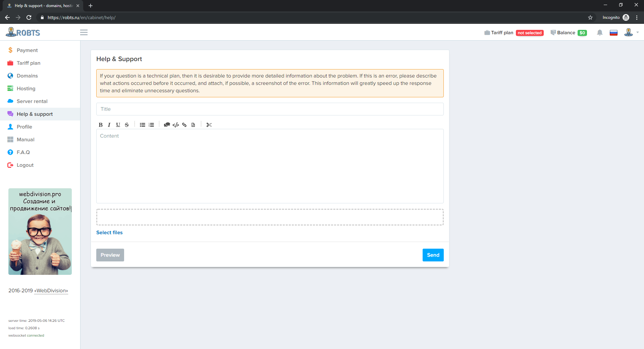Viewport: 644px width, 349px height.
Task: Click the scissors cut icon in editor toolbar
Action: (x=209, y=125)
